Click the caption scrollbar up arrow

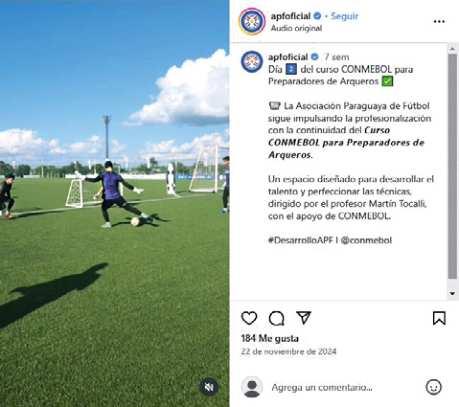click(452, 49)
